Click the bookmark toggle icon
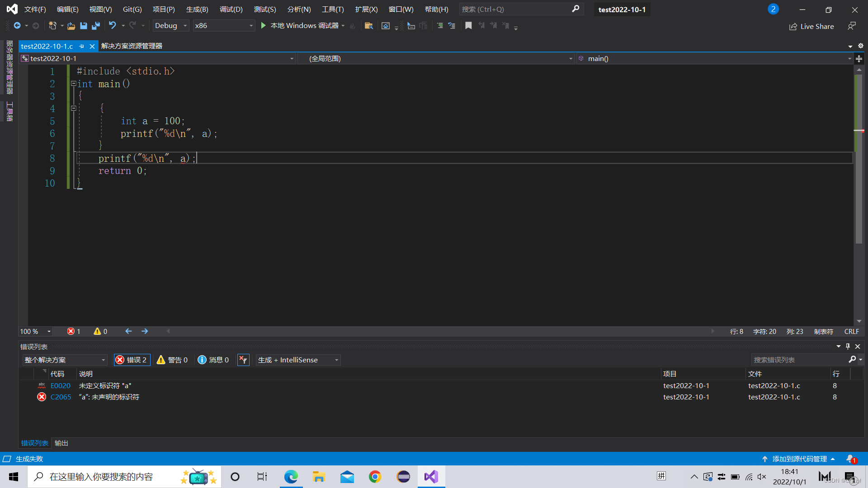This screenshot has height=488, width=868. [468, 26]
